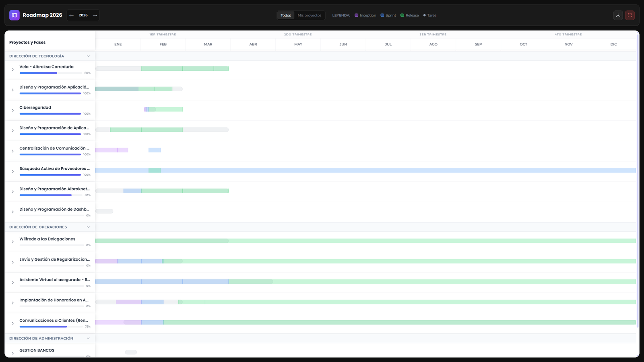The width and height of the screenshot is (644, 362).
Task: Click the Tarea legend item
Action: click(430, 15)
